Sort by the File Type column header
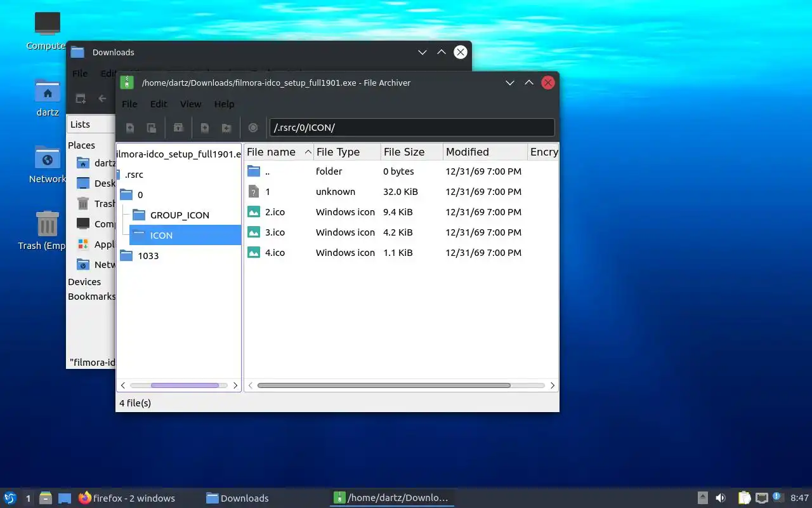This screenshot has height=508, width=812. tap(348, 152)
